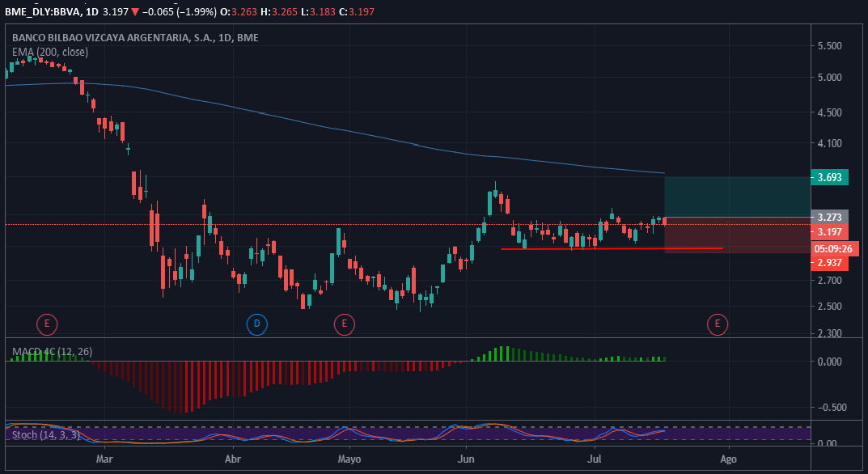
Task: Click the Stoch (14, 3, 3) indicator label
Action: pos(46,435)
